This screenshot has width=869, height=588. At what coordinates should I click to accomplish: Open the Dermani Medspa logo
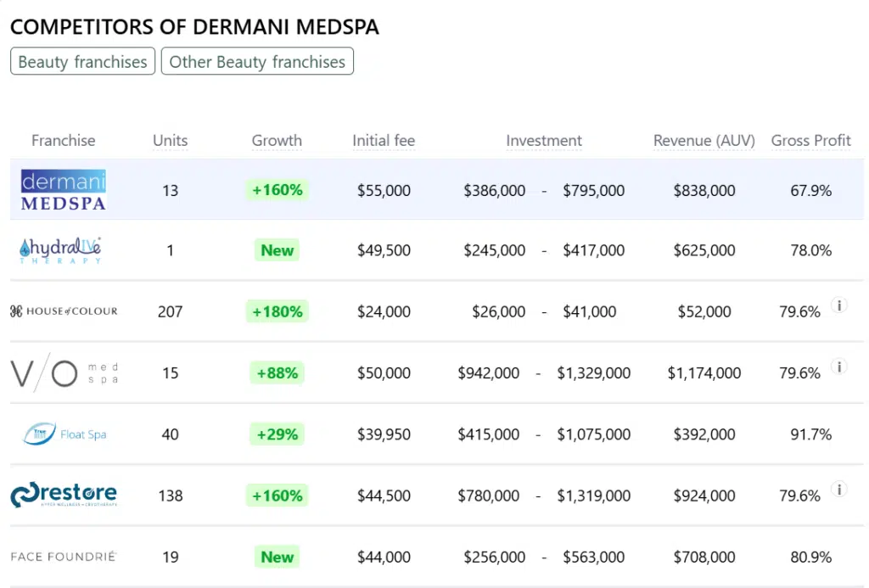[63, 190]
